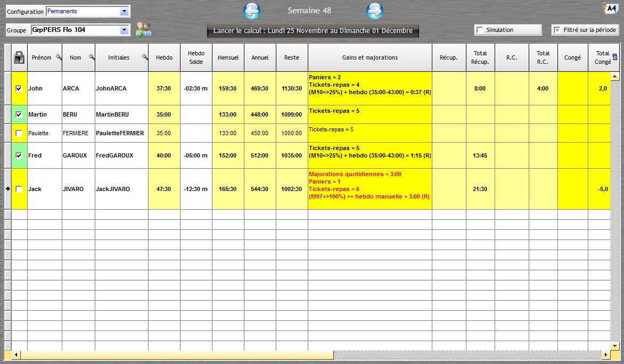Select Jack's Gains et majorations red cell
624x364 pixels.
click(x=370, y=189)
